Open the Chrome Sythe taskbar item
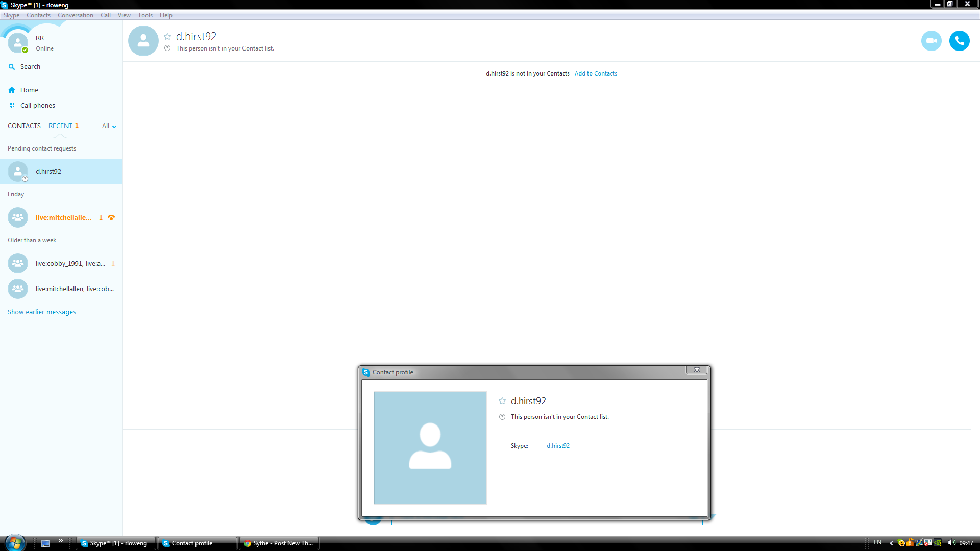This screenshot has width=980, height=551. click(x=279, y=543)
